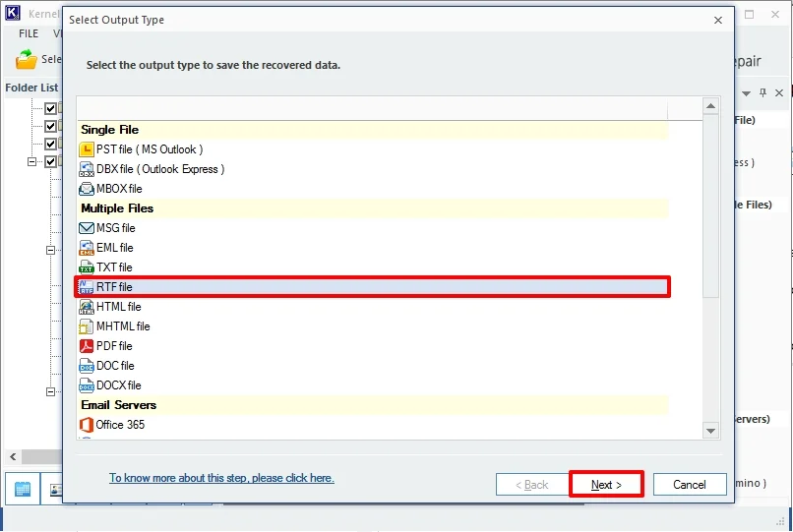793x532 pixels.
Task: Open the FILE menu
Action: [29, 33]
